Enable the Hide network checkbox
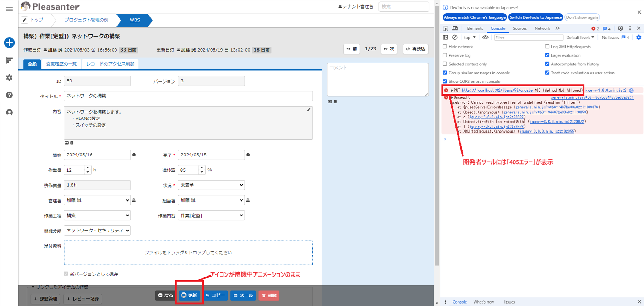Image resolution: width=644 pixels, height=306 pixels. (445, 47)
